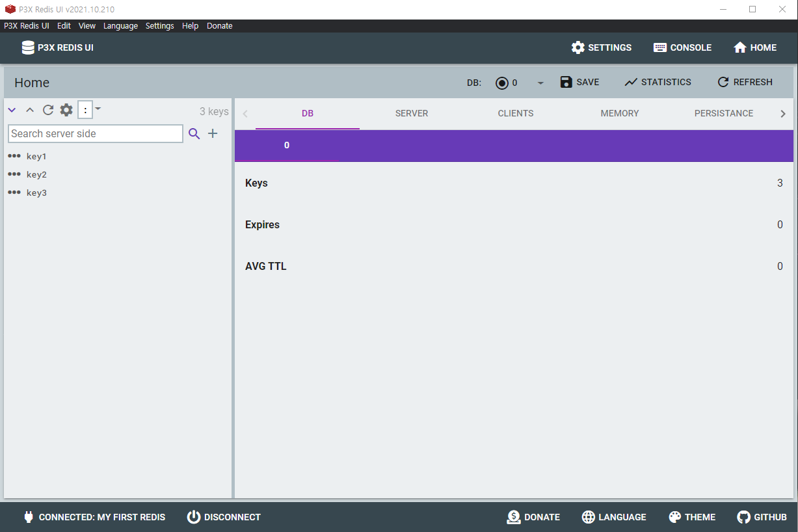Click the THEME button label in footer
This screenshot has width=798, height=532.
click(x=700, y=517)
